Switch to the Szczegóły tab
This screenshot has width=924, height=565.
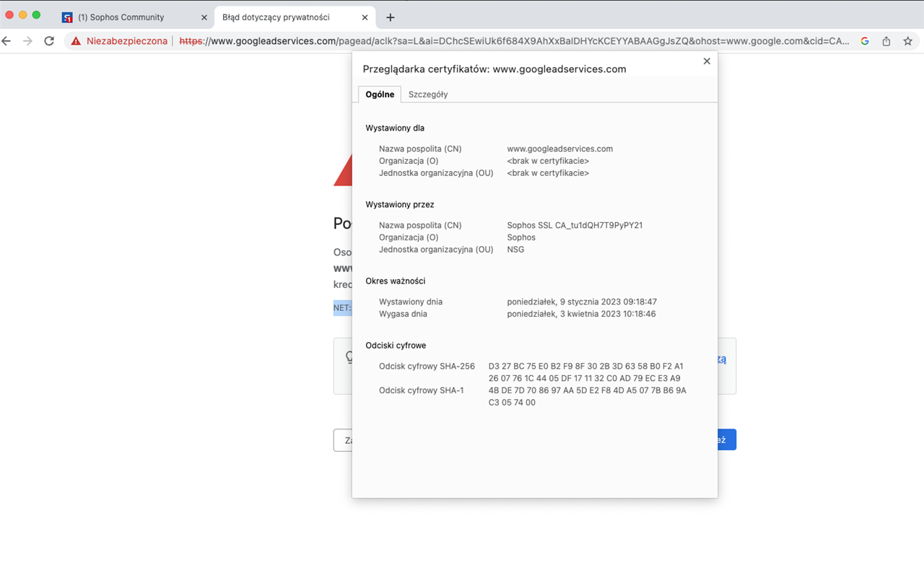coord(428,94)
